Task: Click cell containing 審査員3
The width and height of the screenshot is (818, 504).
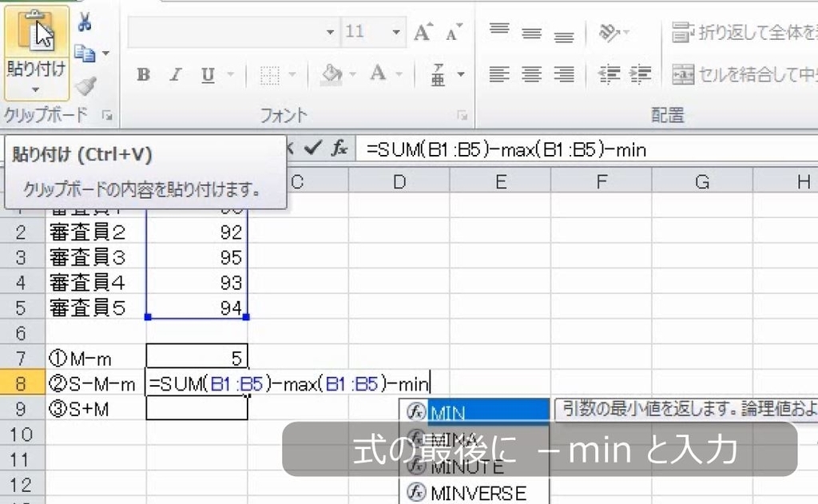Action: tap(96, 257)
